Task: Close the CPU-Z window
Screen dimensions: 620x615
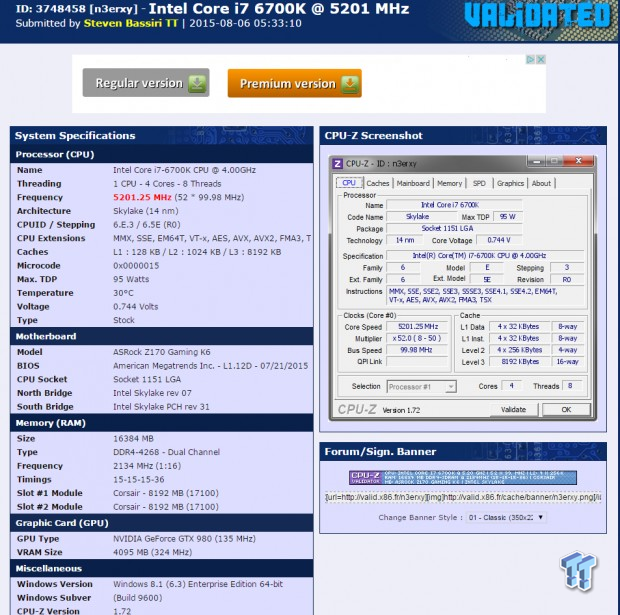Action: point(578,161)
